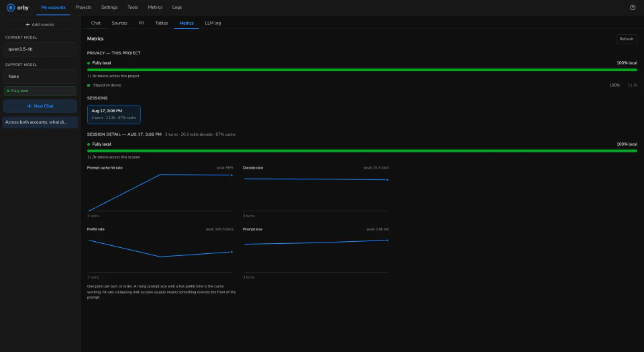
Task: Click the Decode rate chart
Action: (315, 191)
